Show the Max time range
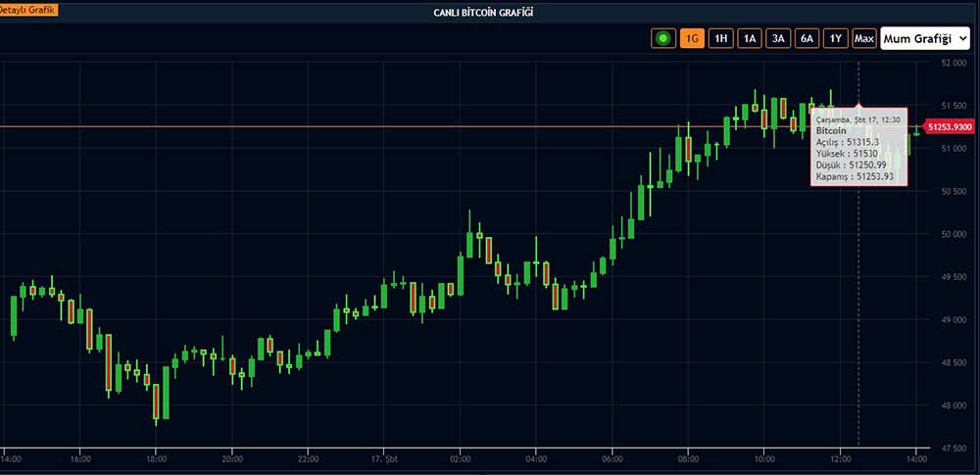 tap(864, 39)
